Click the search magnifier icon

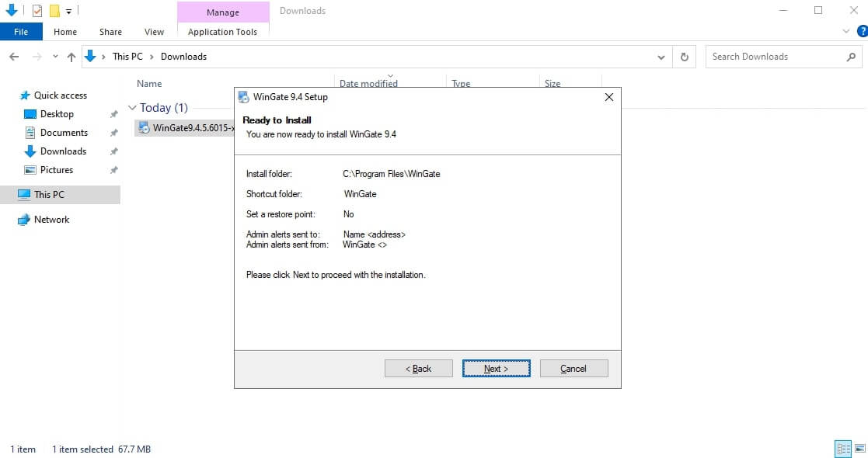point(852,57)
